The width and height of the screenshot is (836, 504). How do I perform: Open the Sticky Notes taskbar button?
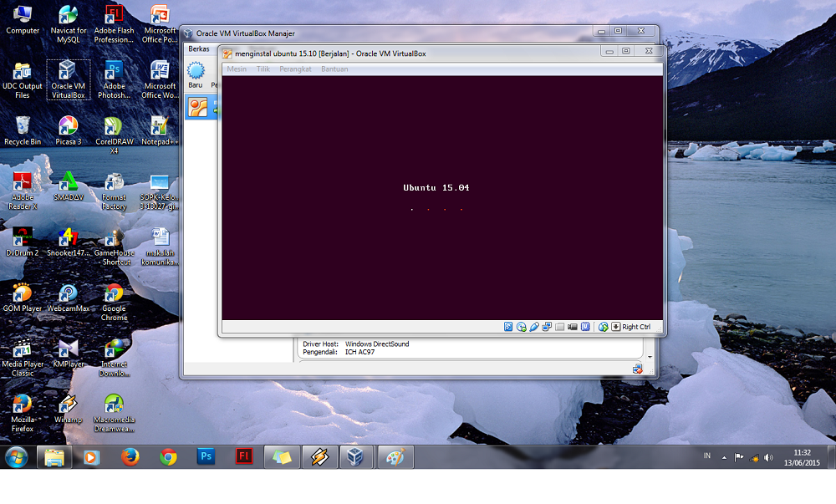pos(282,457)
